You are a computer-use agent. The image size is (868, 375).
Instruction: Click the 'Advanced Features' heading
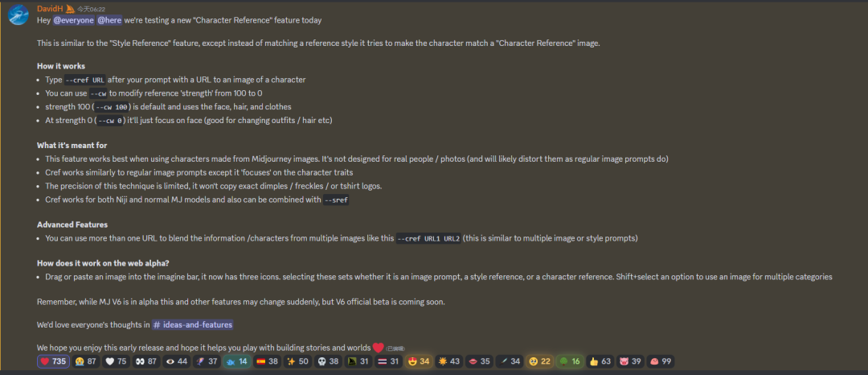(72, 225)
